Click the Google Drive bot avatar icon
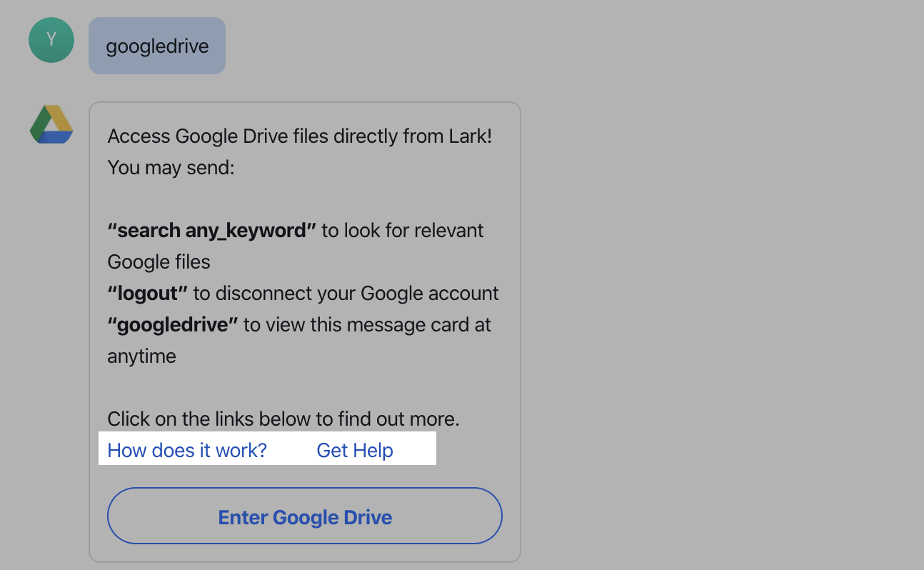924x570 pixels. pyautogui.click(x=51, y=125)
